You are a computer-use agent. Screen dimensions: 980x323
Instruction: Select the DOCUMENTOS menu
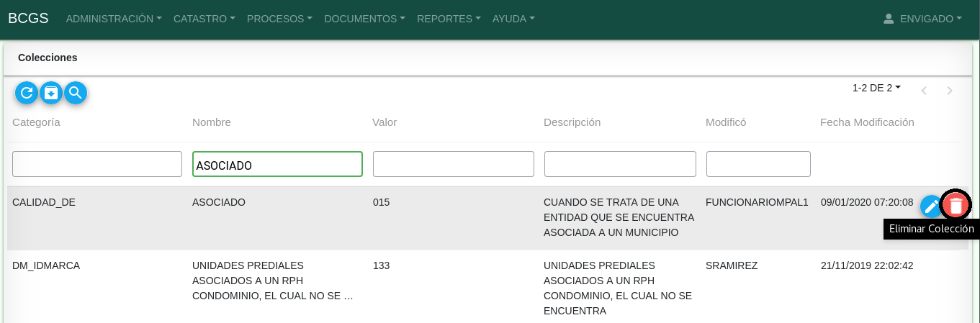pos(364,19)
